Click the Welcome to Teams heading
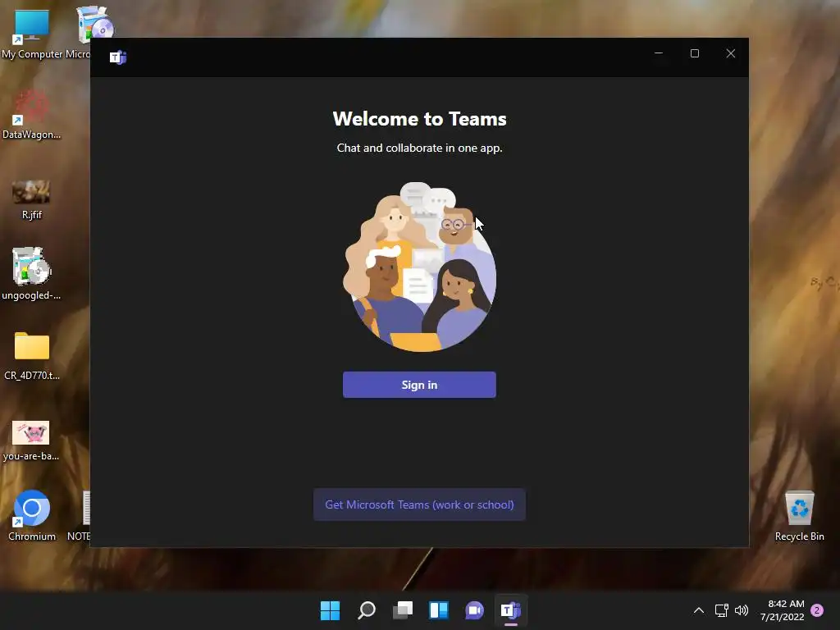This screenshot has height=630, width=840. point(419,119)
